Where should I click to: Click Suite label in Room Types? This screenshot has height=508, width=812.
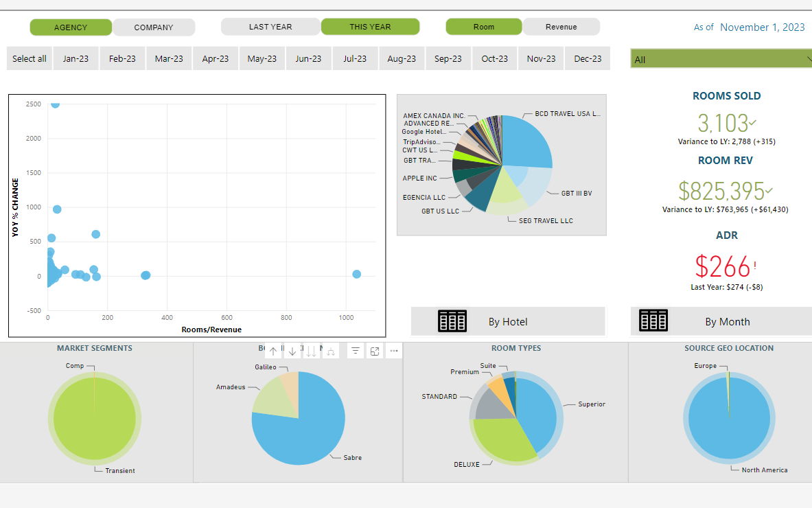[488, 366]
